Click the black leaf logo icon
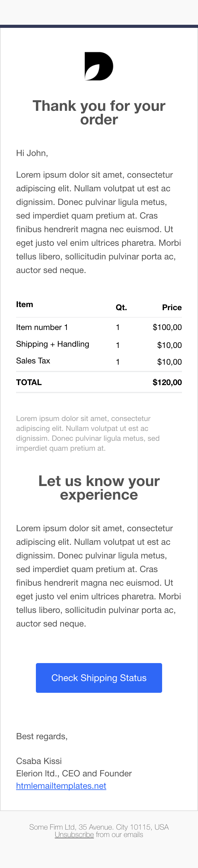Screen dimensions: 198x868 point(99,66)
